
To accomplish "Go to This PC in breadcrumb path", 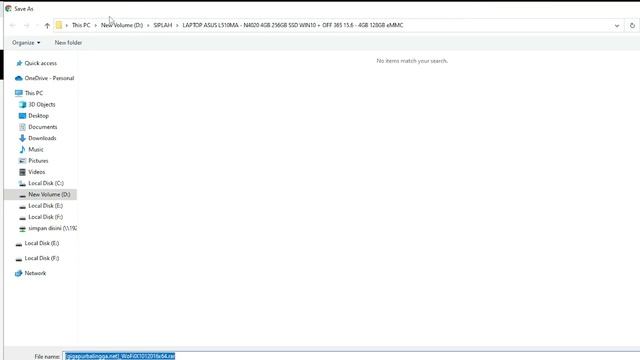I will tap(81, 25).
